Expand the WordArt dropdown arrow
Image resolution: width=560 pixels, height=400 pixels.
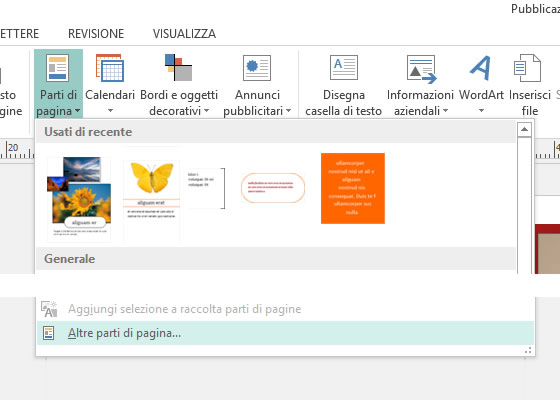[x=481, y=111]
